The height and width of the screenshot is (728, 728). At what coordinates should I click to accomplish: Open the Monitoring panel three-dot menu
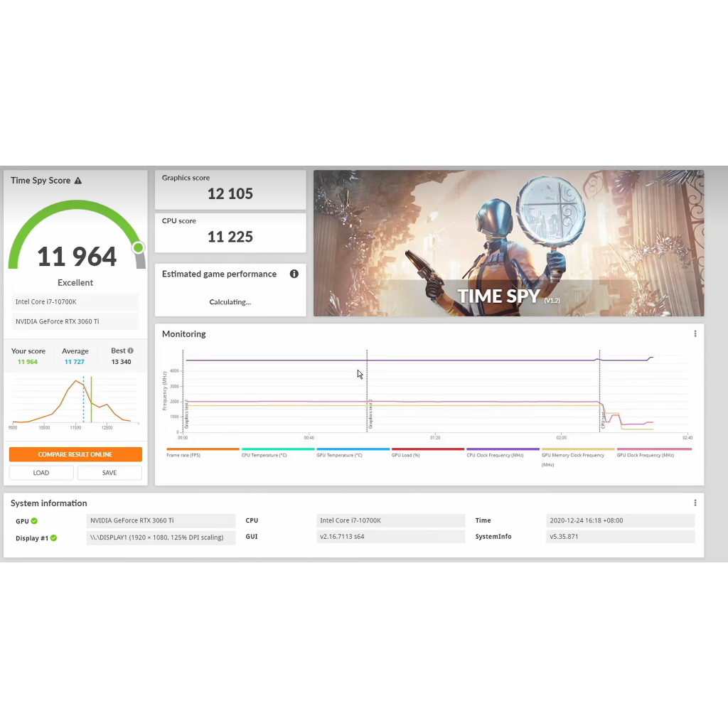(x=695, y=333)
